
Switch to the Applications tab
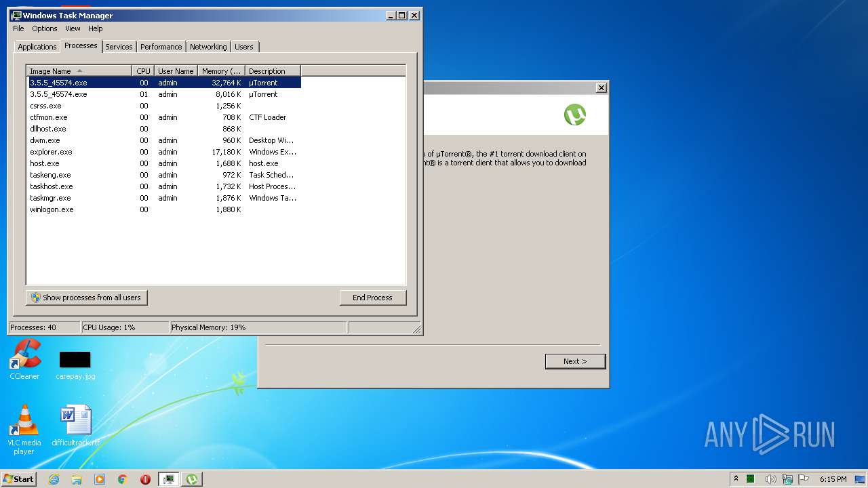37,47
